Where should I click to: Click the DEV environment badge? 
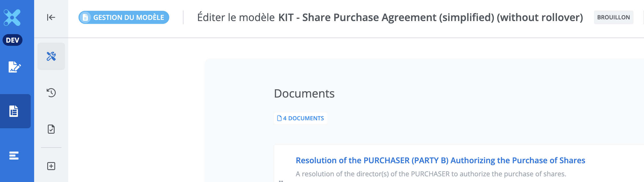click(x=13, y=40)
